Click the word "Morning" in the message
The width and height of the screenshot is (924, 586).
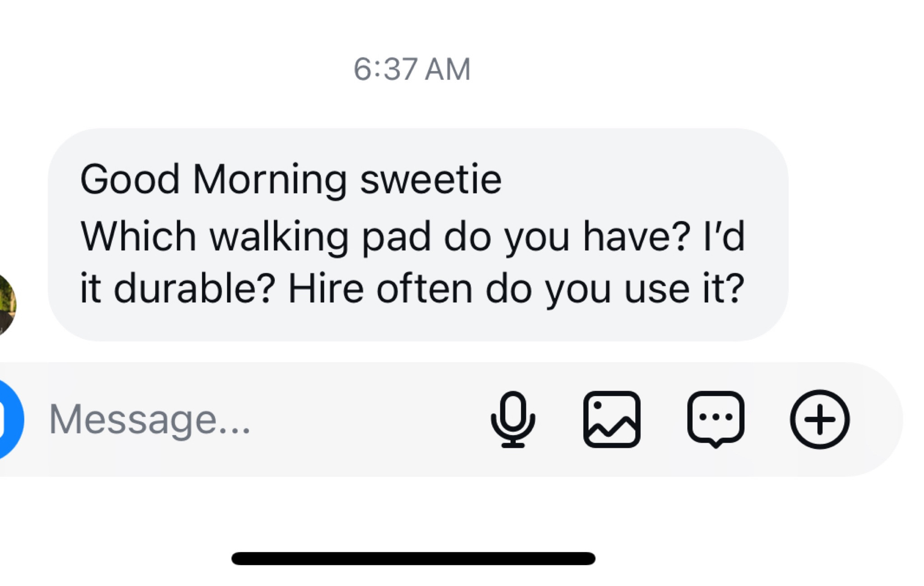click(x=270, y=180)
